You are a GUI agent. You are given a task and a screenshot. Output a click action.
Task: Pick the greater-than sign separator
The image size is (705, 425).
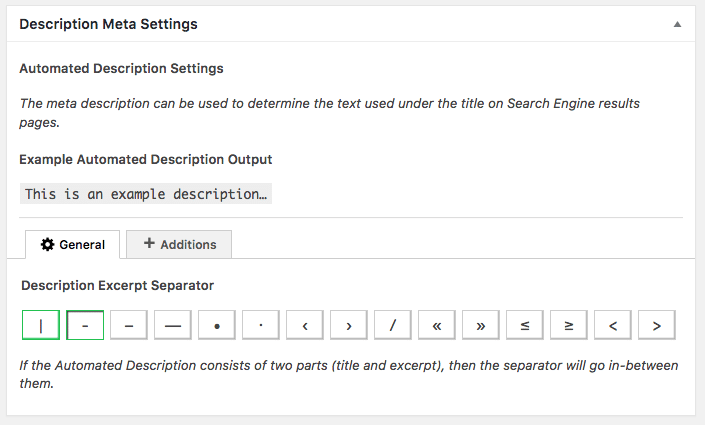click(x=657, y=325)
